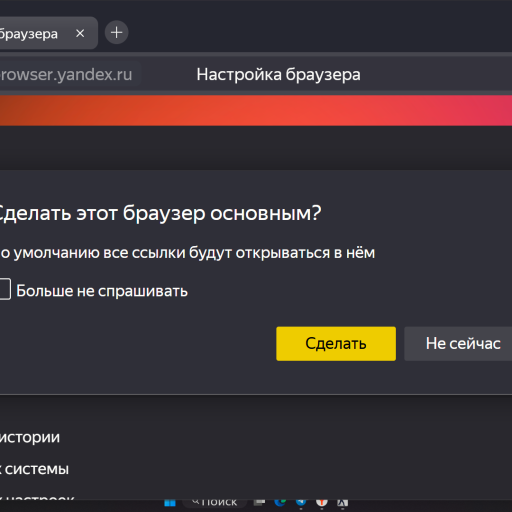Click the Поиск search box in the taskbar

tap(214, 503)
